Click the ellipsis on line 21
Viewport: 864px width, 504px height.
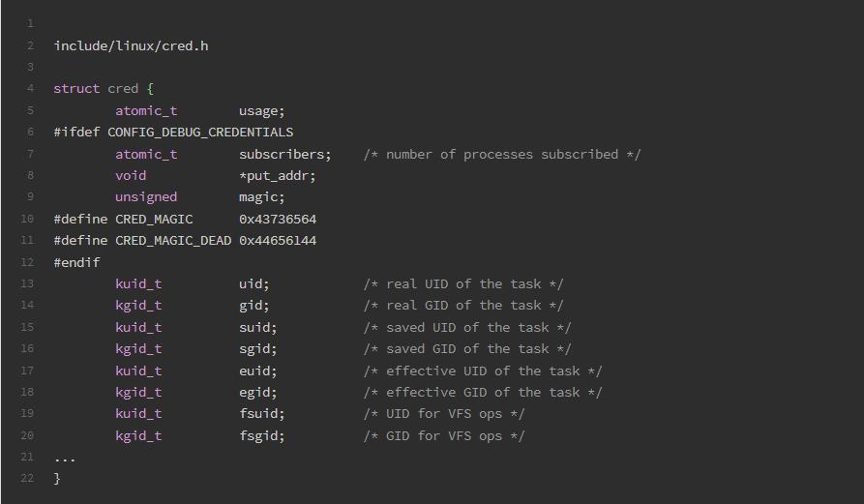pyautogui.click(x=65, y=459)
